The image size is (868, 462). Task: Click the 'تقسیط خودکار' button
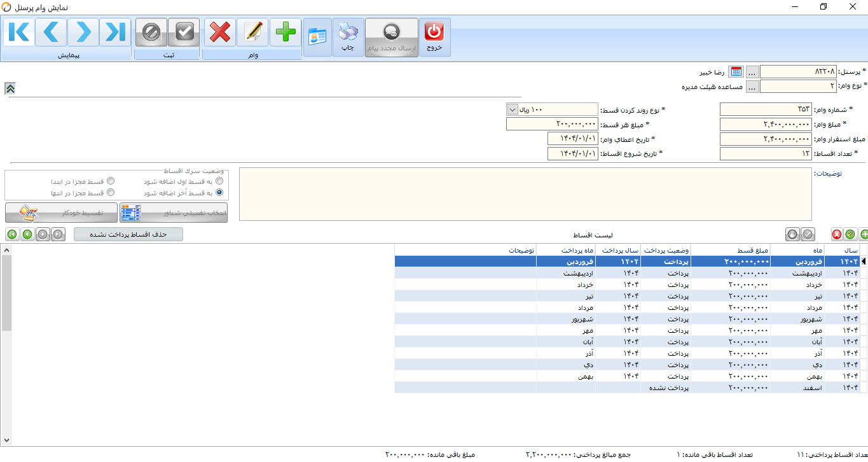pyautogui.click(x=61, y=213)
